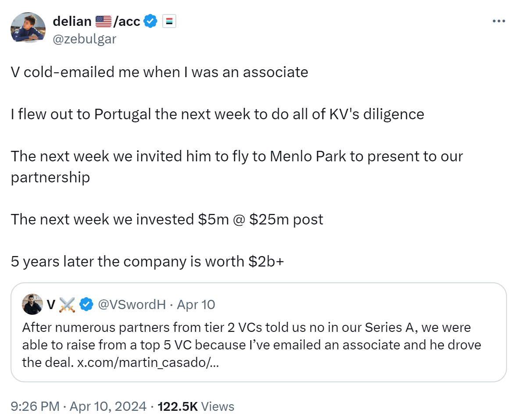Click the affiliation badge beside delian's name
This screenshot has height=420, width=514.
point(169,21)
